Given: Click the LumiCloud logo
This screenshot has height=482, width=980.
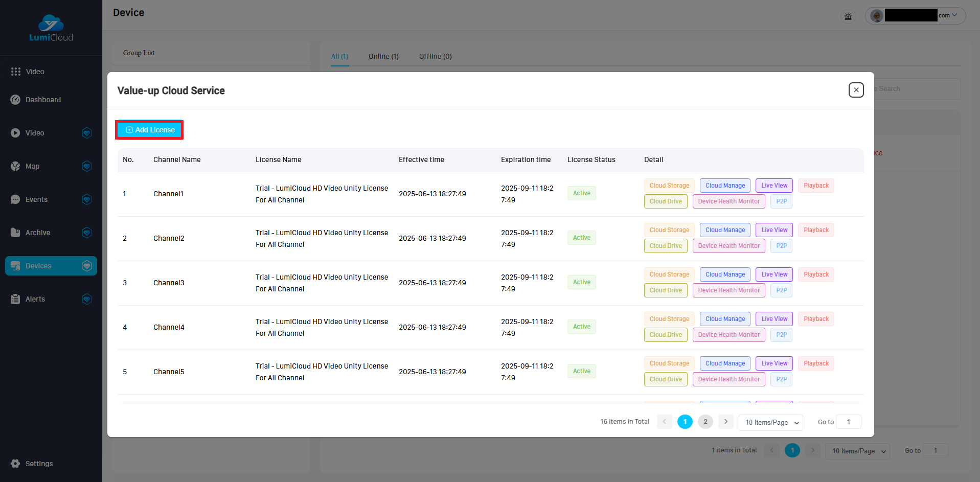Looking at the screenshot, I should pyautogui.click(x=51, y=28).
